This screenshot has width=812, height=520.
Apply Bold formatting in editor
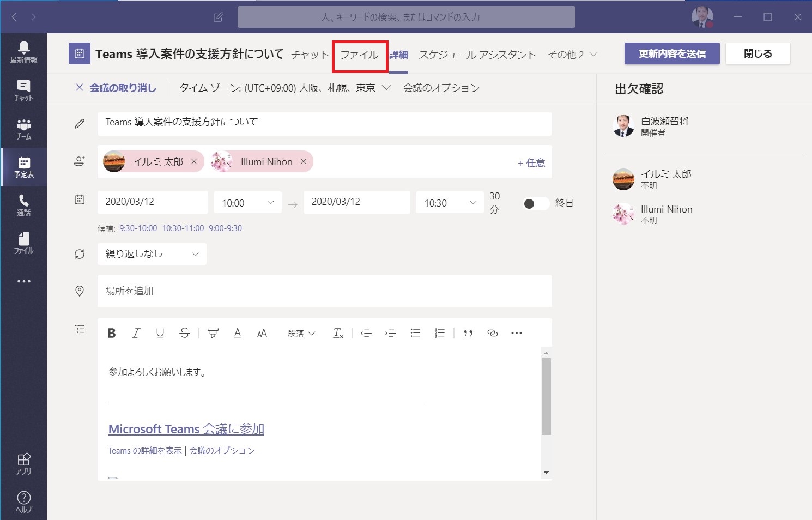pos(112,333)
